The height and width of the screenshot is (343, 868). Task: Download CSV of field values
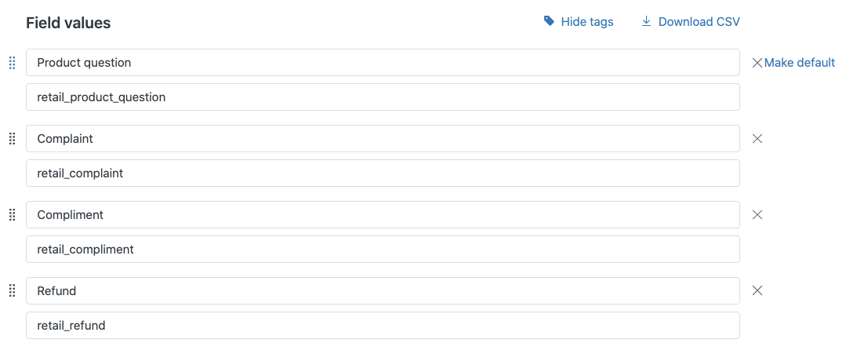(x=699, y=22)
